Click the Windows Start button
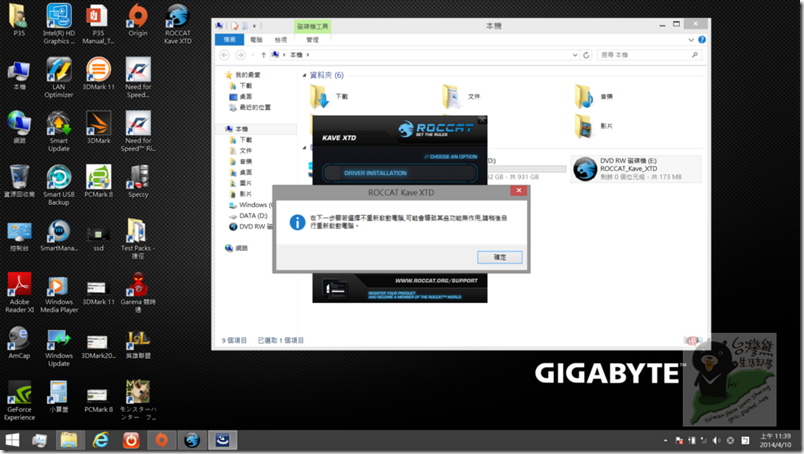The width and height of the screenshot is (804, 454). [x=12, y=440]
